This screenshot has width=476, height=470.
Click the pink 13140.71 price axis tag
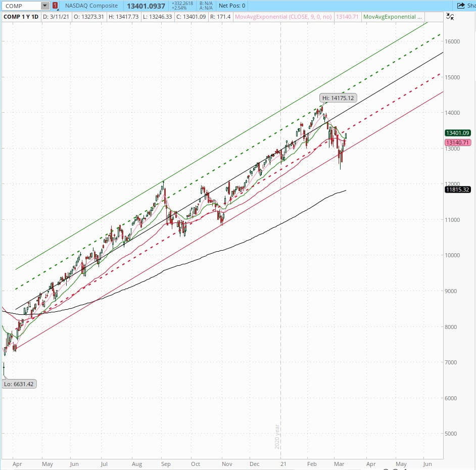[x=457, y=143]
